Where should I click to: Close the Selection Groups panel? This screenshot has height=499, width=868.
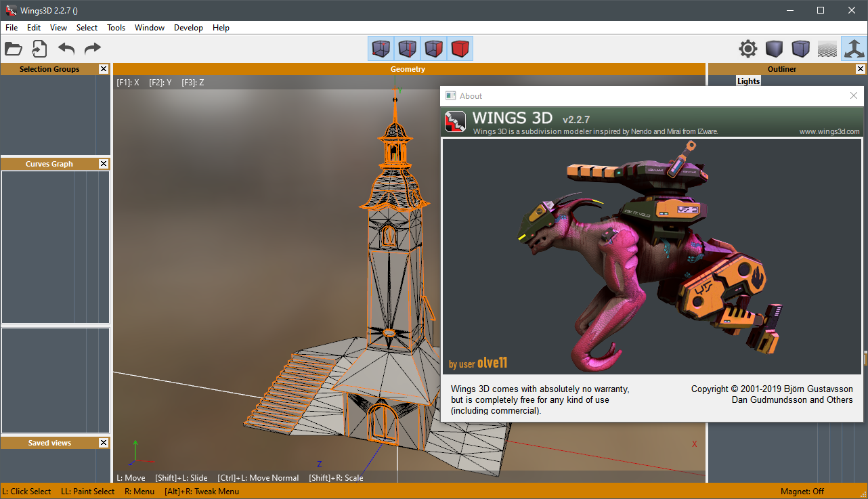pos(104,69)
